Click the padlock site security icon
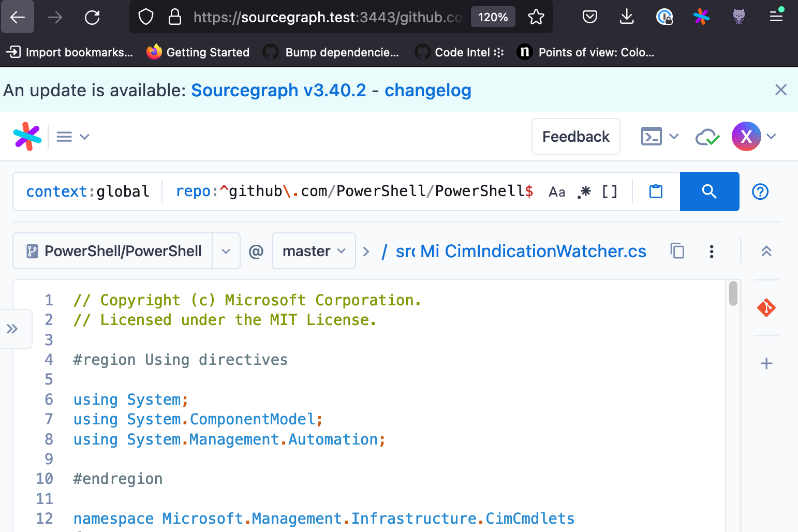Image resolution: width=798 pixels, height=532 pixels. click(175, 17)
